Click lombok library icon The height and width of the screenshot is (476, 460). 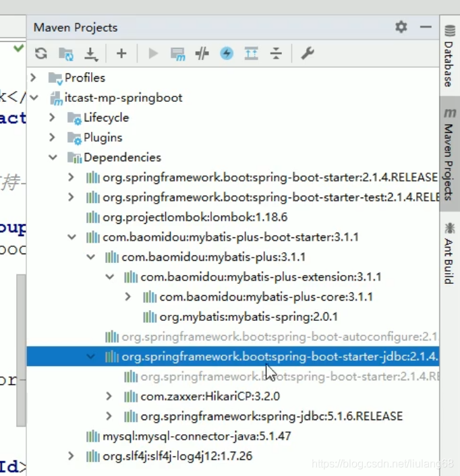(93, 217)
